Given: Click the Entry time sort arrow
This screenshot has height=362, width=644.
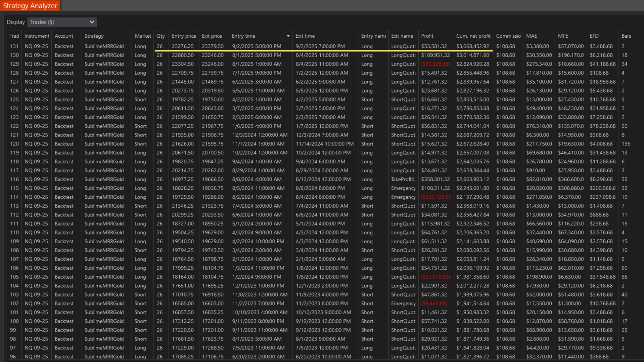Looking at the screenshot, I should (288, 36).
